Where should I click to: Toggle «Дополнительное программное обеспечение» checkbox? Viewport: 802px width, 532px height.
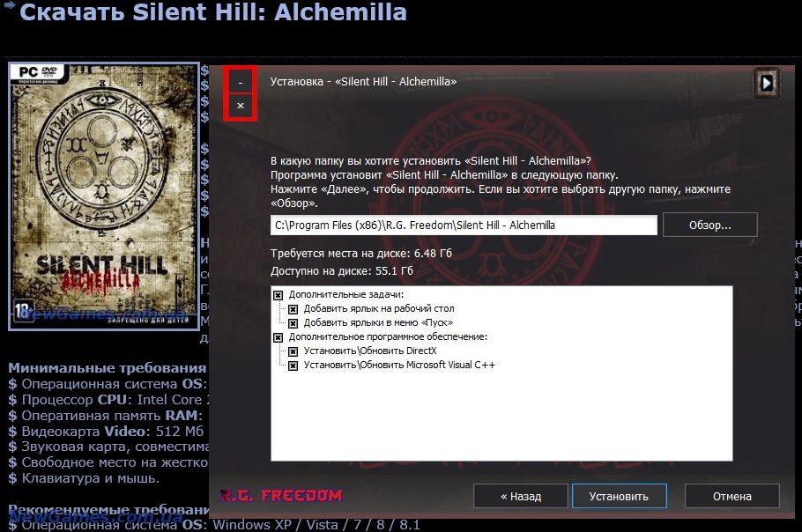click(x=278, y=337)
